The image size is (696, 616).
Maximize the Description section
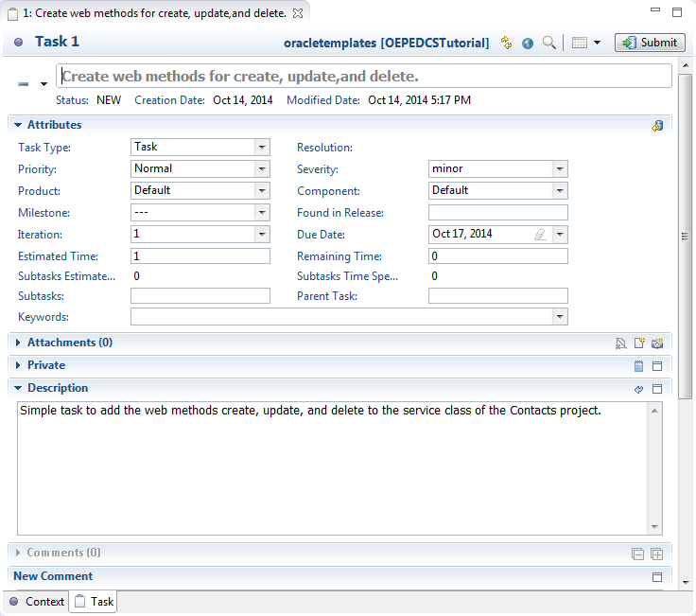tap(657, 389)
